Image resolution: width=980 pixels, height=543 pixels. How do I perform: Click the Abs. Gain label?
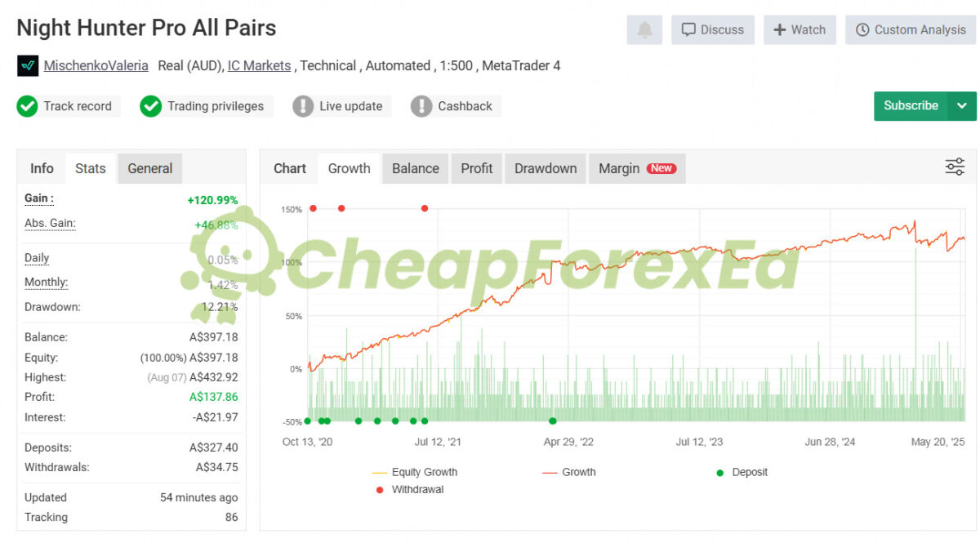[x=50, y=223]
